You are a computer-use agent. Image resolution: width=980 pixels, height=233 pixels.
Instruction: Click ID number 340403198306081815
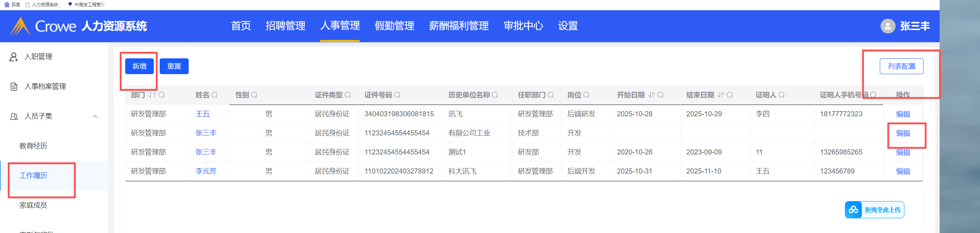pyautogui.click(x=399, y=114)
